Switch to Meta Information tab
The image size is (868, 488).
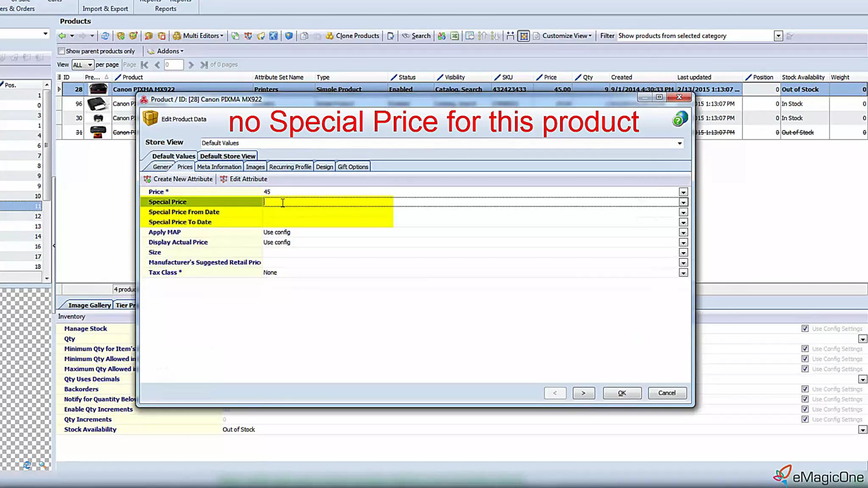[219, 167]
